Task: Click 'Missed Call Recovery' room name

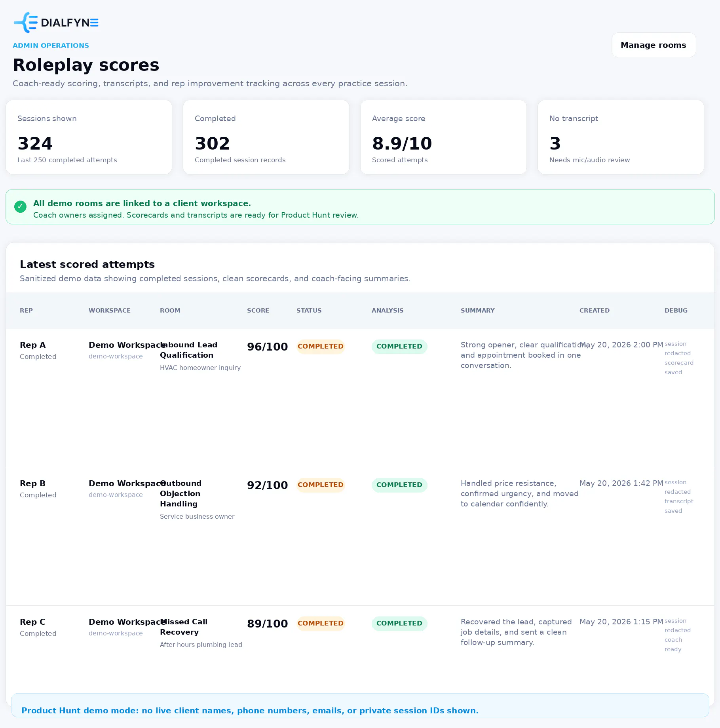Action: pos(184,627)
